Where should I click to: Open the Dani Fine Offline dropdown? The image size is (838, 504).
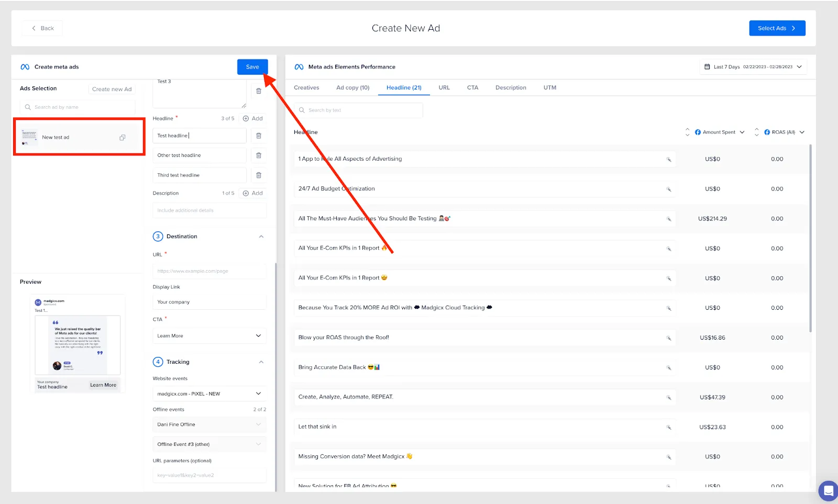click(x=210, y=424)
